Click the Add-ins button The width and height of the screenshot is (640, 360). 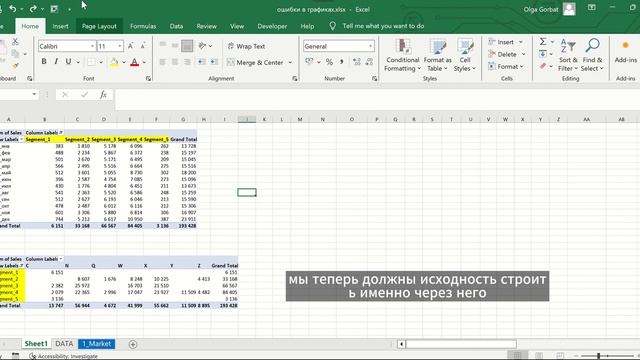click(625, 52)
